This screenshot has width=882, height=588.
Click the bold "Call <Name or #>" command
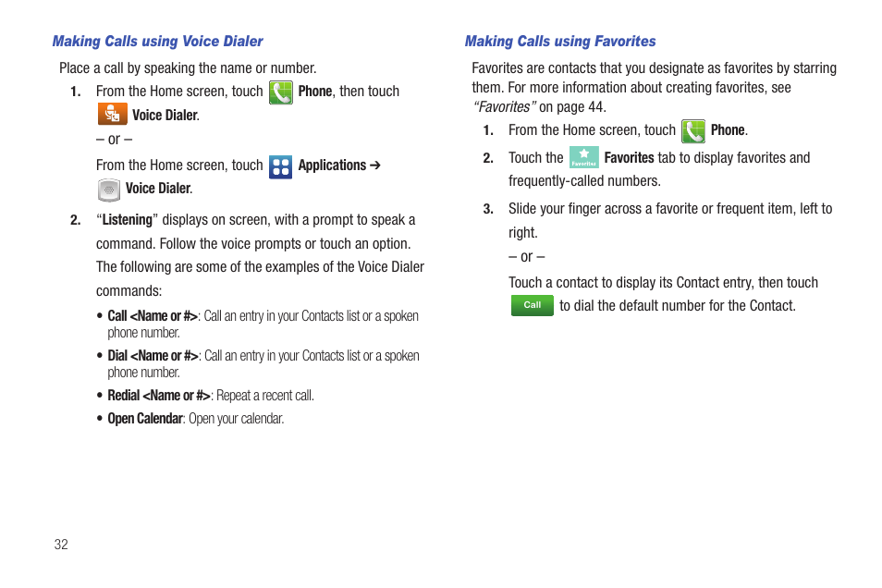pos(153,315)
